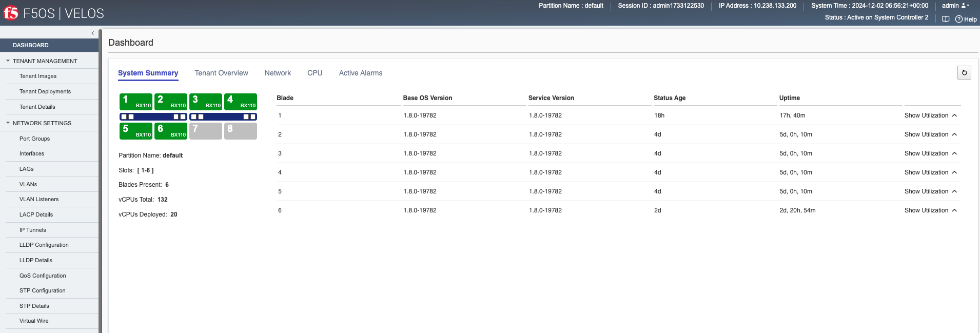
Task: Collapse the Network Settings section
Action: pos(8,123)
